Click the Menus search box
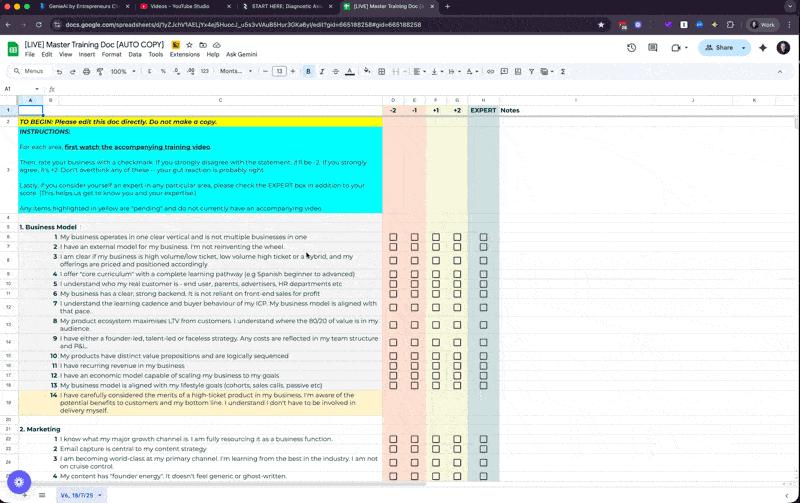Screen dimensions: 800x503 pyautogui.click(x=32, y=71)
